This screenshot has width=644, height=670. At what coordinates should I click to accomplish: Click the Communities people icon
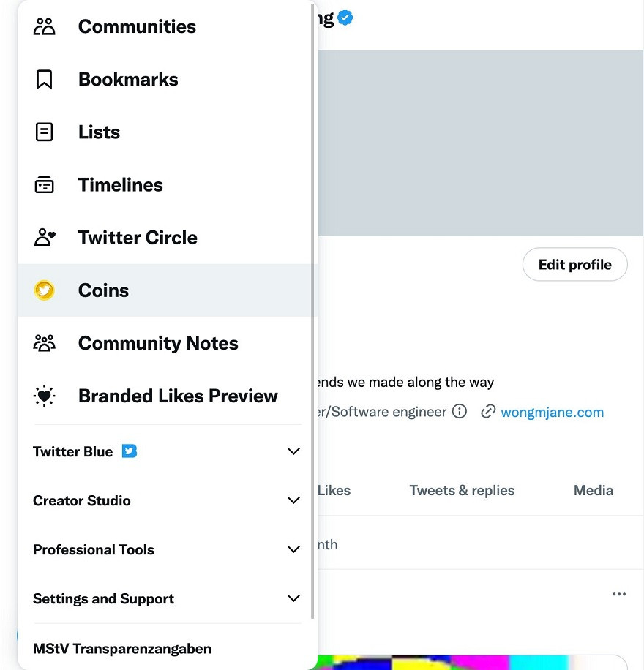[45, 27]
